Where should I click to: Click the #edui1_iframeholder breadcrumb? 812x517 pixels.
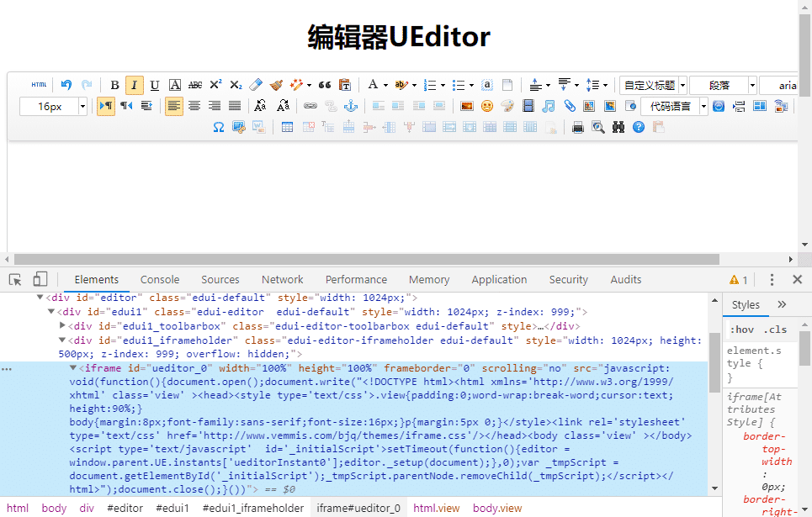point(252,509)
